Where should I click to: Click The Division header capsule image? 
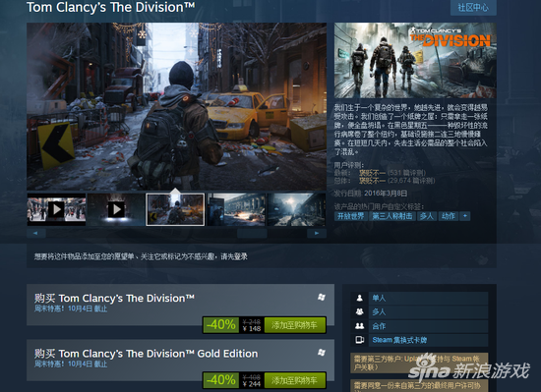tap(415, 60)
